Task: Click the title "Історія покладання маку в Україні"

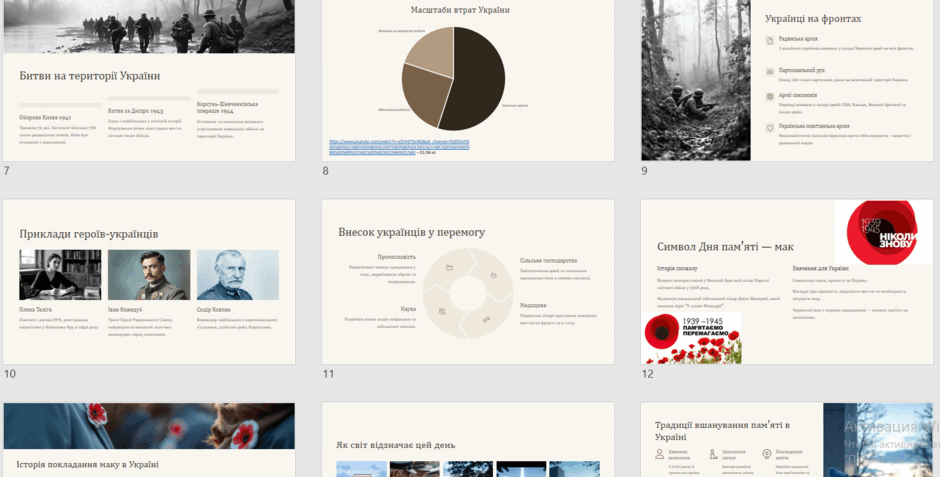Action: 88,464
